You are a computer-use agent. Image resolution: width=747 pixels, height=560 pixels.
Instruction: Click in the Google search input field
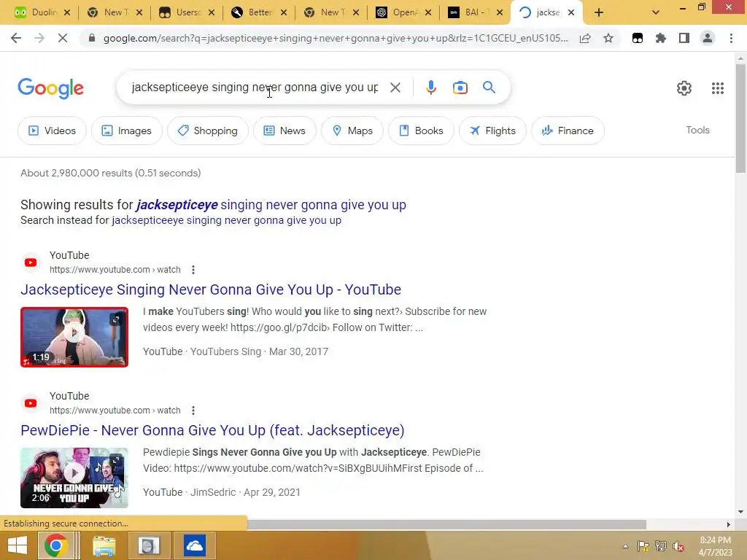pos(255,87)
